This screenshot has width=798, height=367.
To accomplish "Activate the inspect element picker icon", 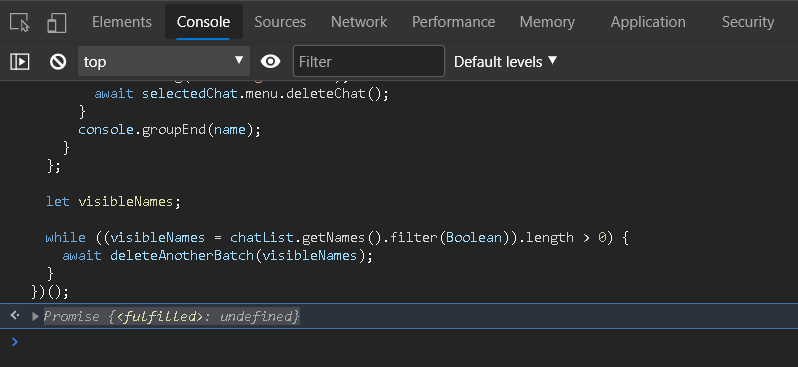I will point(20,22).
